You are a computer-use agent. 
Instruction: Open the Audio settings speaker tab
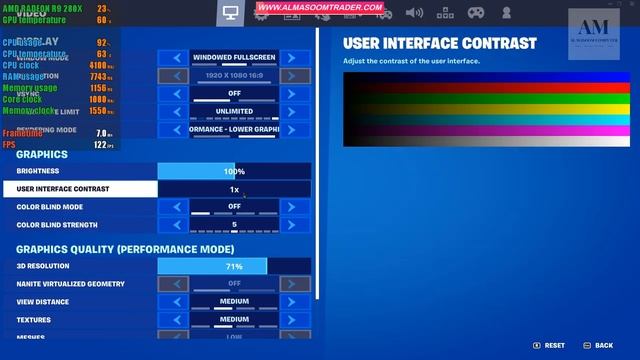tap(414, 13)
